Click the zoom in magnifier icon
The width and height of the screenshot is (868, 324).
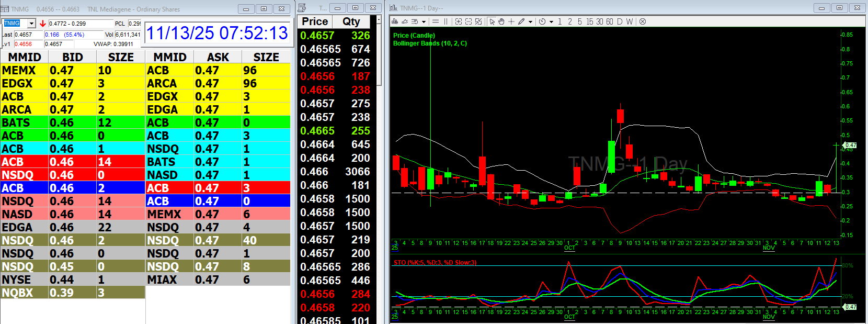(459, 21)
